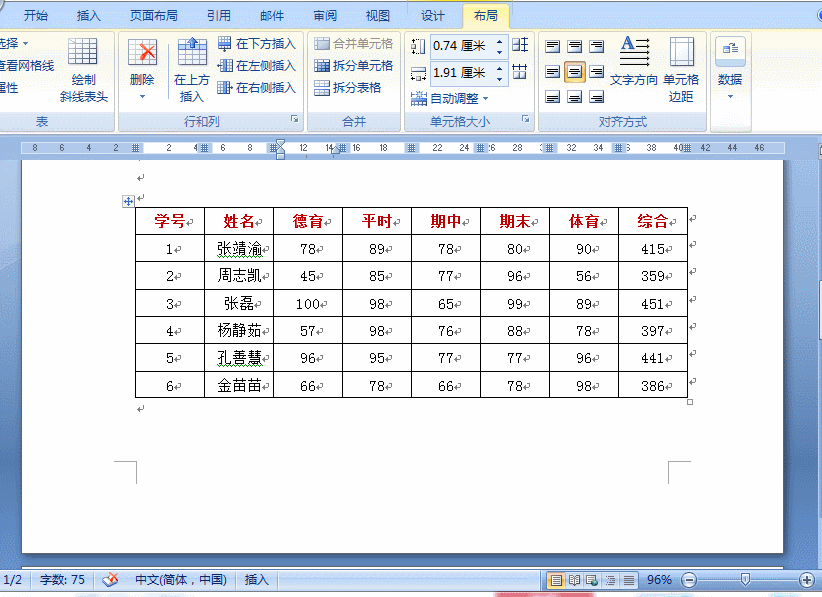This screenshot has height=597, width=822.
Task: Click the zoom slider handle
Action: tap(745, 579)
